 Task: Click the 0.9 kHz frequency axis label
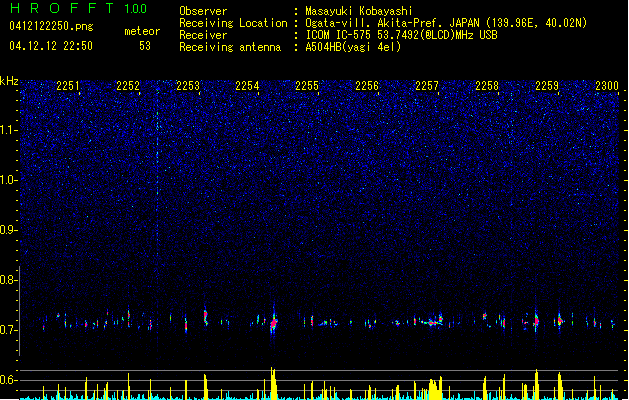[x=9, y=230]
